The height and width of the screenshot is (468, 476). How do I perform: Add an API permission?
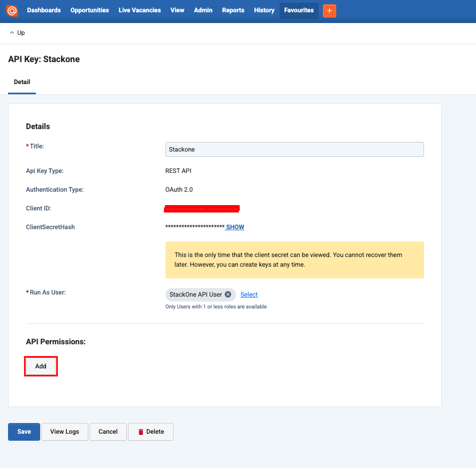tap(41, 366)
